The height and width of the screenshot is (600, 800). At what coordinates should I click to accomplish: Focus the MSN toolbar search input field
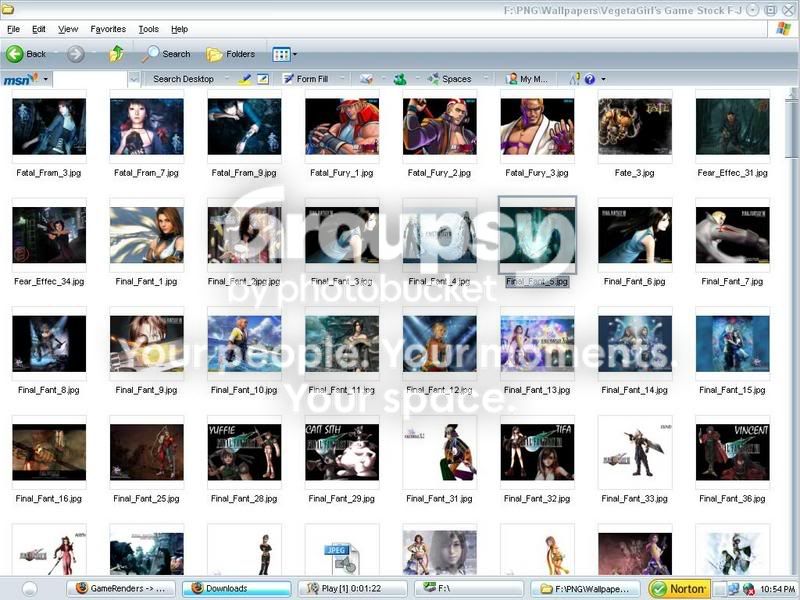pyautogui.click(x=90, y=79)
